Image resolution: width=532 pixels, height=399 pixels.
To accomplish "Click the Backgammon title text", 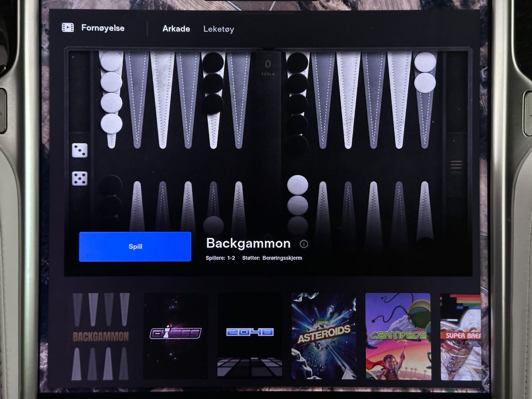I will tap(248, 243).
